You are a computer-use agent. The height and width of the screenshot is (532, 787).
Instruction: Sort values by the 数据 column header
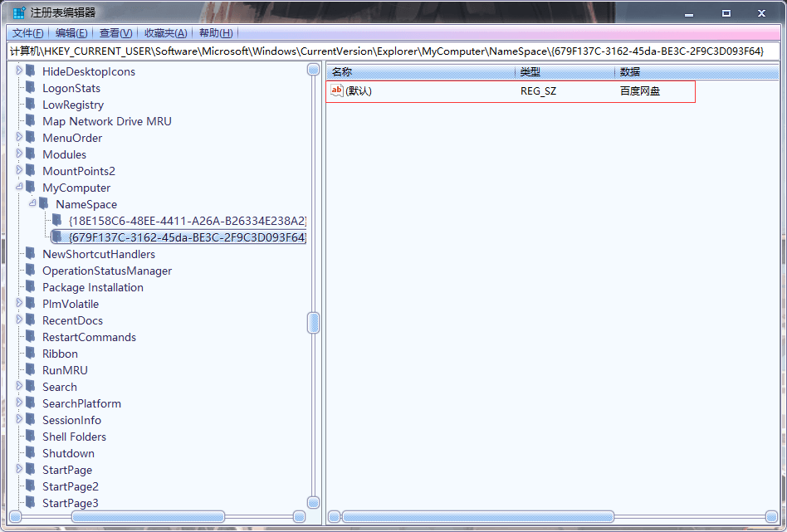[697, 72]
